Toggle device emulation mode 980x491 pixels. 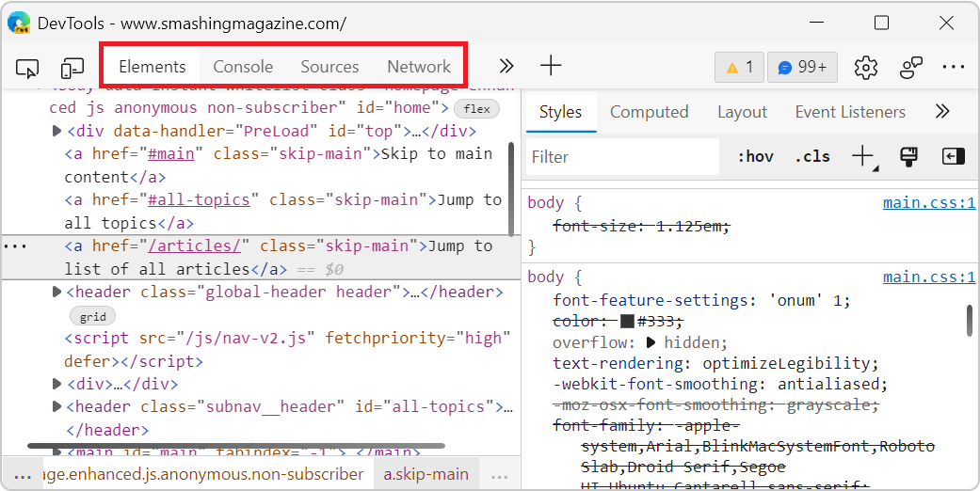pos(72,67)
